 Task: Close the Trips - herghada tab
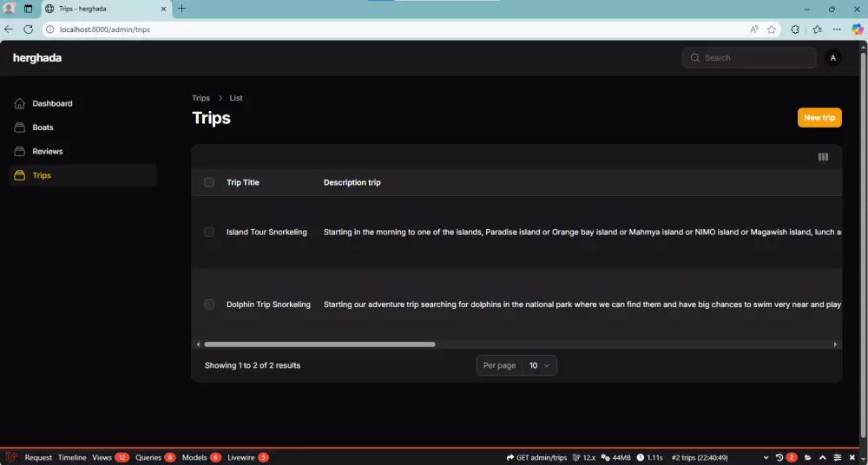(163, 9)
